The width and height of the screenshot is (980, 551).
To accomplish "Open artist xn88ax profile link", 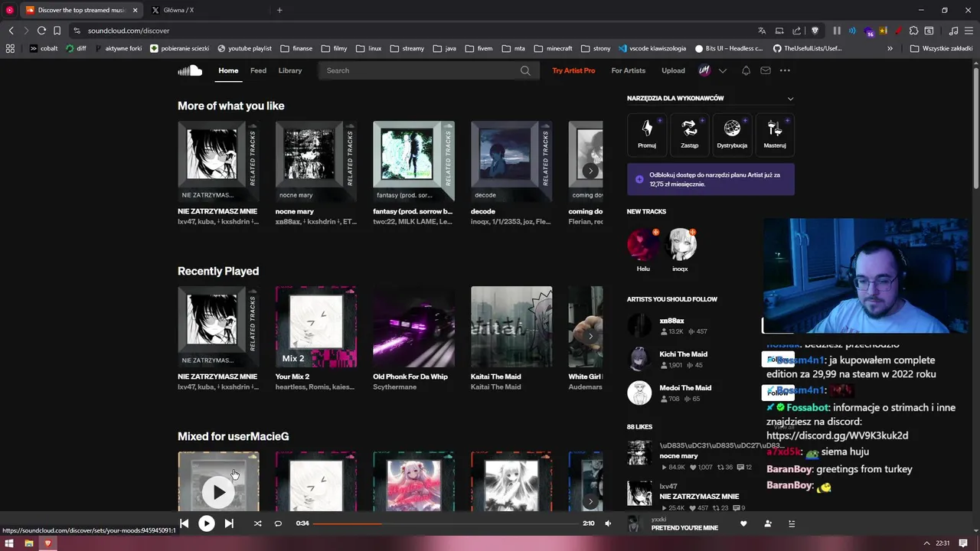I will pyautogui.click(x=671, y=321).
